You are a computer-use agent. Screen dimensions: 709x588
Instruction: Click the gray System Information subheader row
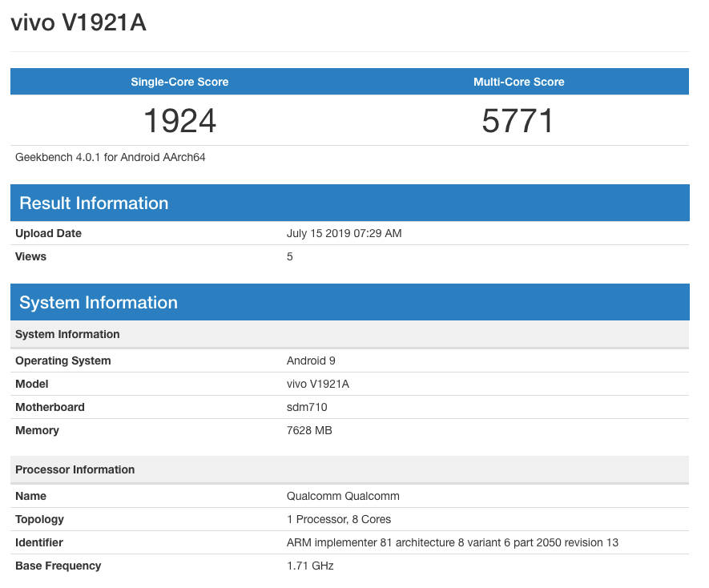pyautogui.click(x=350, y=334)
